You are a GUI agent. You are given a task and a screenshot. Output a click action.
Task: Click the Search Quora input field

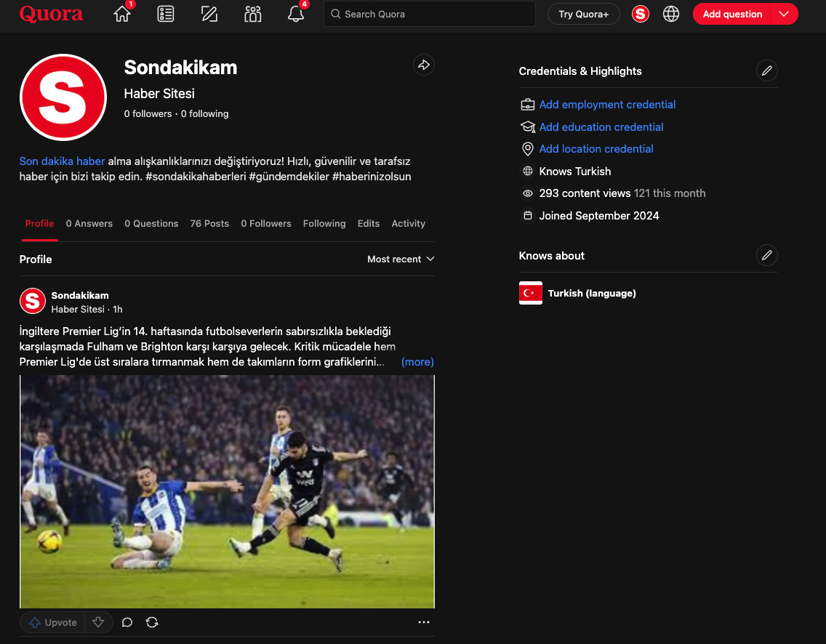tap(429, 14)
